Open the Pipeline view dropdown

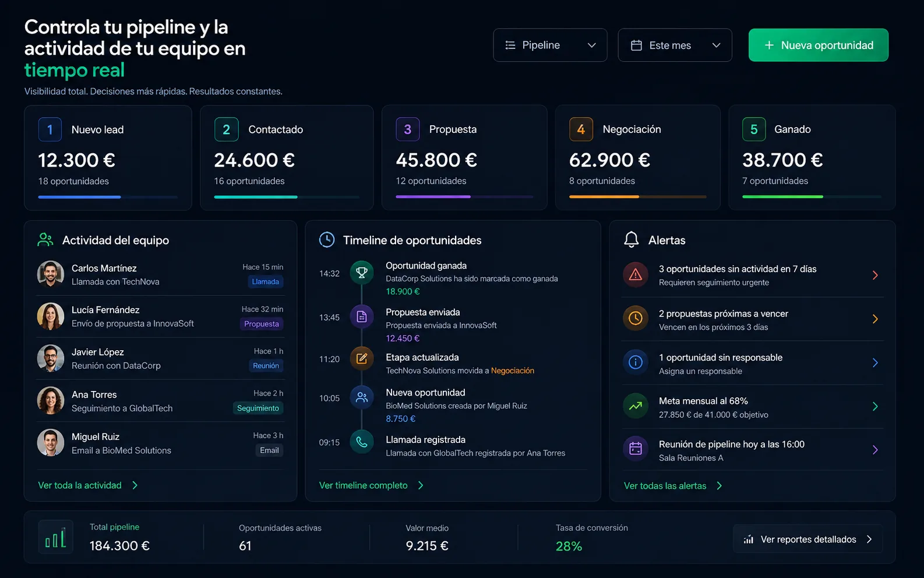point(550,45)
